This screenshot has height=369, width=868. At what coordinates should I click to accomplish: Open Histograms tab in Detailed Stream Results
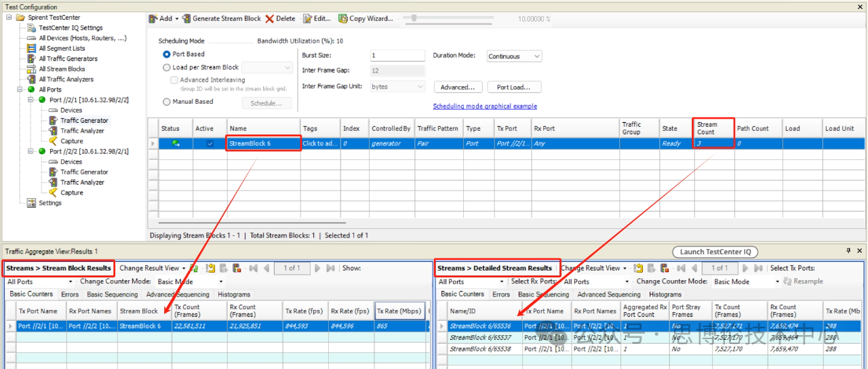click(x=665, y=294)
